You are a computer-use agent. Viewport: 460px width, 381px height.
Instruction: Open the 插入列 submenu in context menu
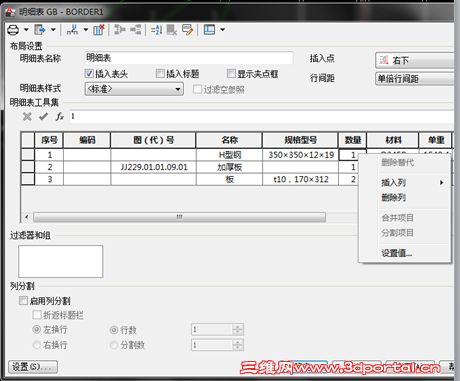[405, 183]
